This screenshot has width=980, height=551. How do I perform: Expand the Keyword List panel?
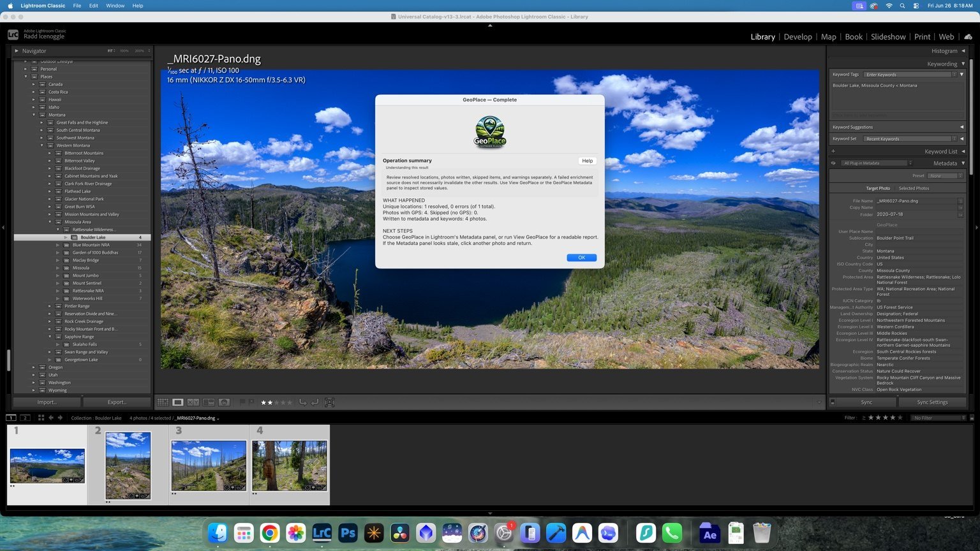click(x=963, y=151)
